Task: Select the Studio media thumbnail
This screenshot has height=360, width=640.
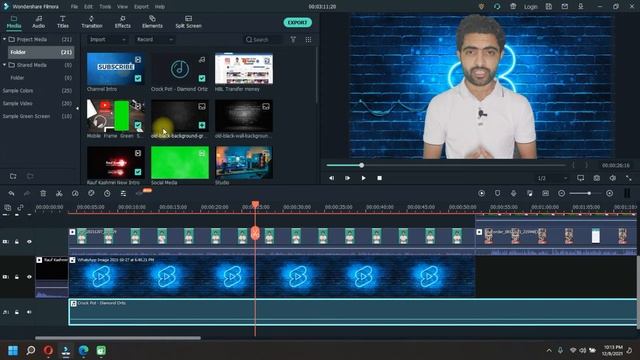Action: pyautogui.click(x=244, y=162)
